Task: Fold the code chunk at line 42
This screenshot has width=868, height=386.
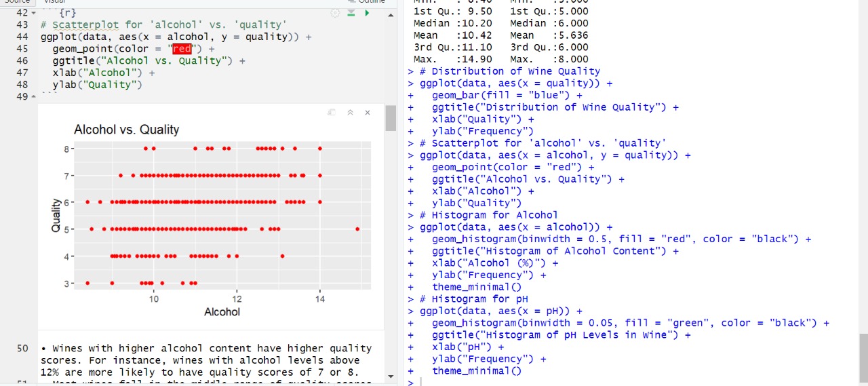Action: (35, 13)
